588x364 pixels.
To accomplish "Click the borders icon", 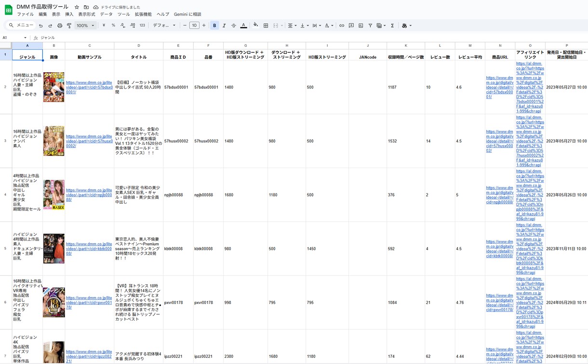I will click(x=266, y=26).
